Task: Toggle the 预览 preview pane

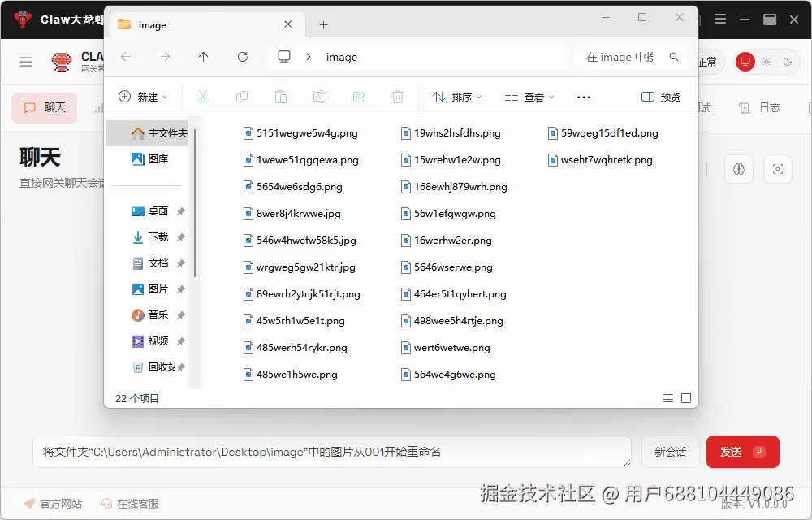Action: [660, 97]
